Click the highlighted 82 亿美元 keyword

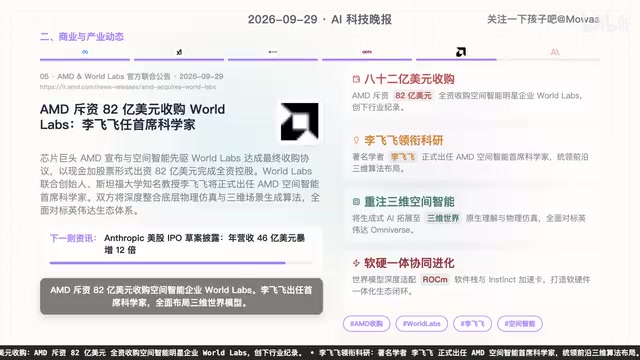coord(413,96)
